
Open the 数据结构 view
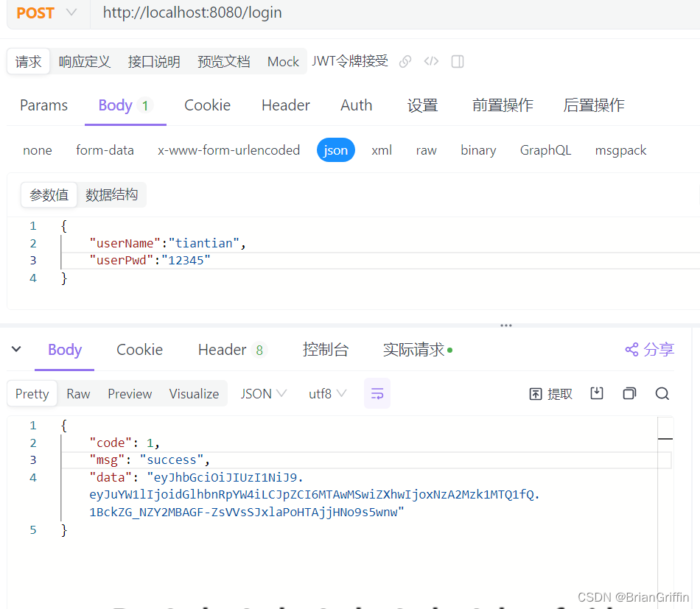(112, 194)
